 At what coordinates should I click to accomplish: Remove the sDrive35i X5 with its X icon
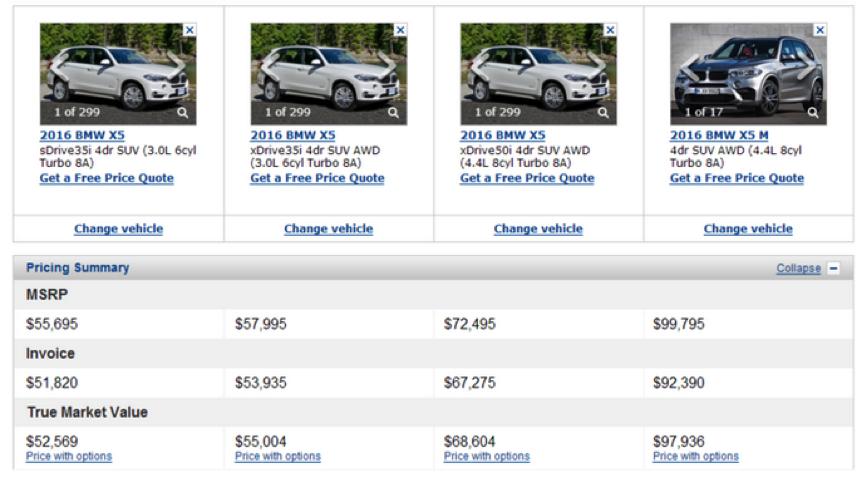pyautogui.click(x=190, y=31)
